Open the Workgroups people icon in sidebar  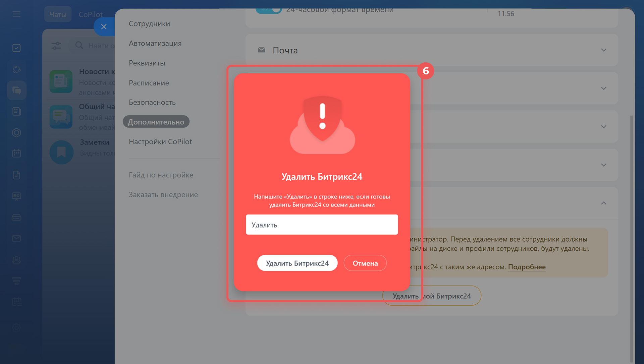[16, 260]
